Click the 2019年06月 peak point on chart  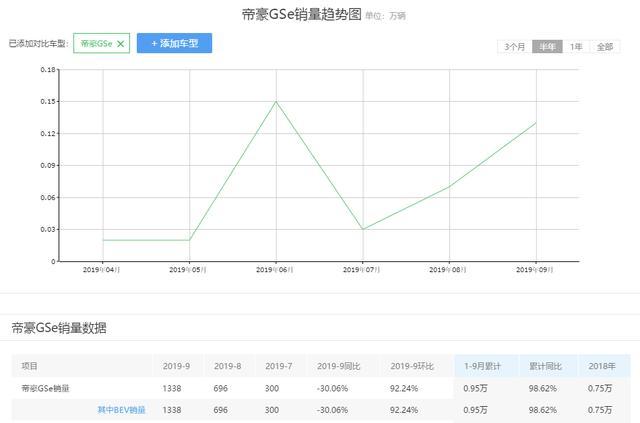tap(276, 101)
